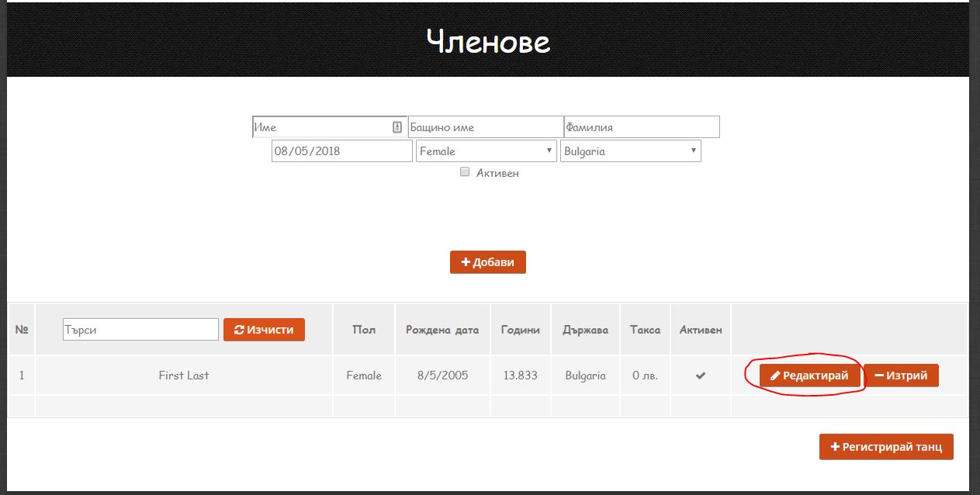Sort by the Рождена дата column header

pos(442,330)
